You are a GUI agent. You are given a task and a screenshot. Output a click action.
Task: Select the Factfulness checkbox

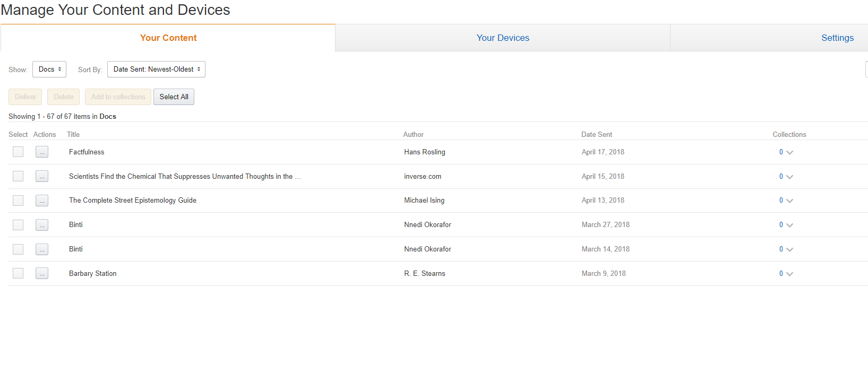click(18, 152)
